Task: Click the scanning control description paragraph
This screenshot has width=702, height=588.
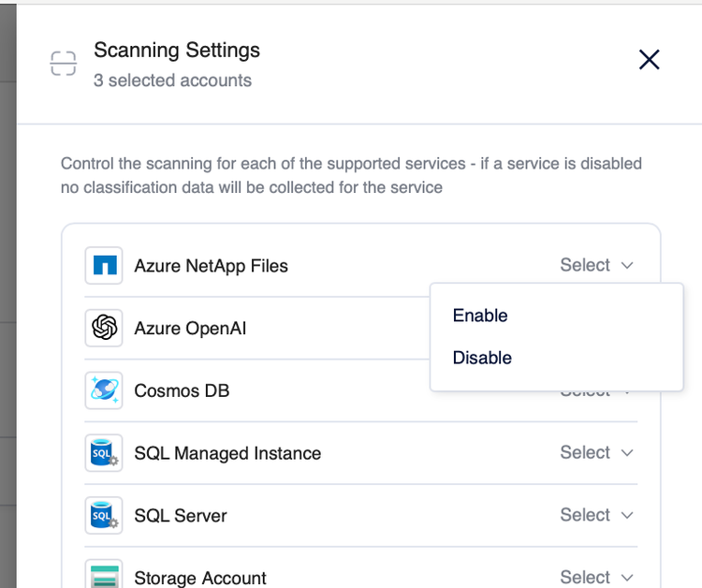Action: 351,175
